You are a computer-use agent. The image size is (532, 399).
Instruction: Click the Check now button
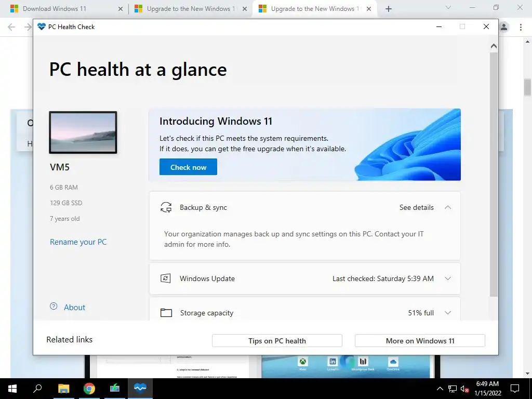188,167
